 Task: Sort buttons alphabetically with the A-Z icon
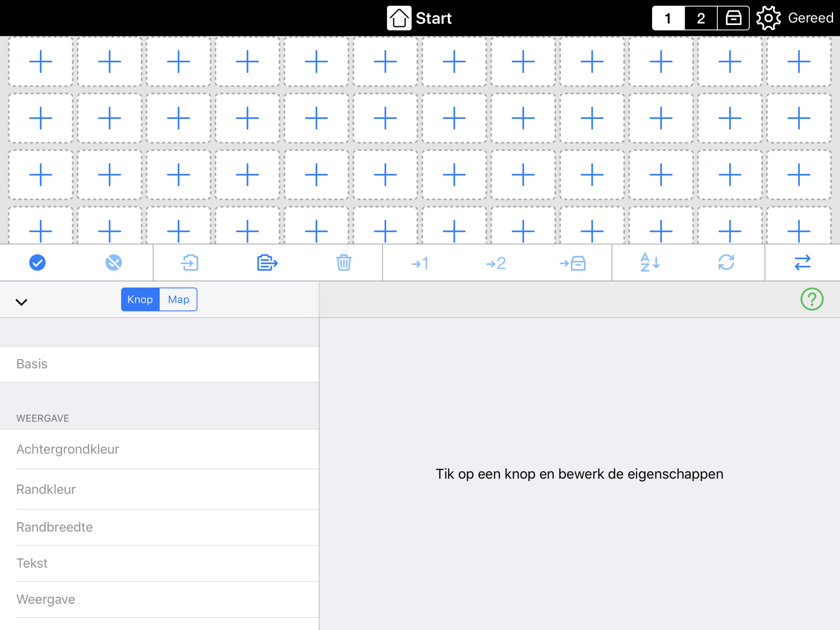(650, 263)
